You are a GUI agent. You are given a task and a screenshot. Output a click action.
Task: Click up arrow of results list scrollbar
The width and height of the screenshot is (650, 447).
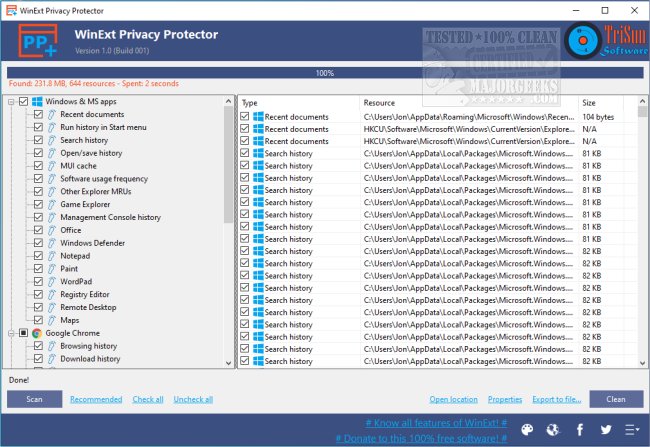click(643, 101)
